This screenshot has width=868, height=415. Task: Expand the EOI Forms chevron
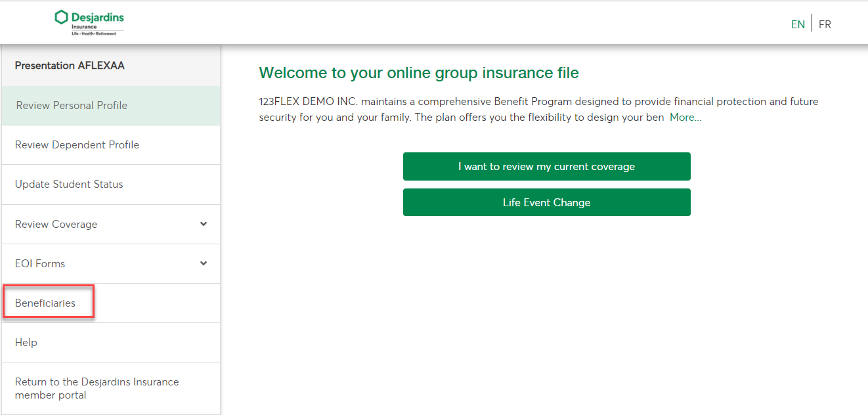[204, 263]
